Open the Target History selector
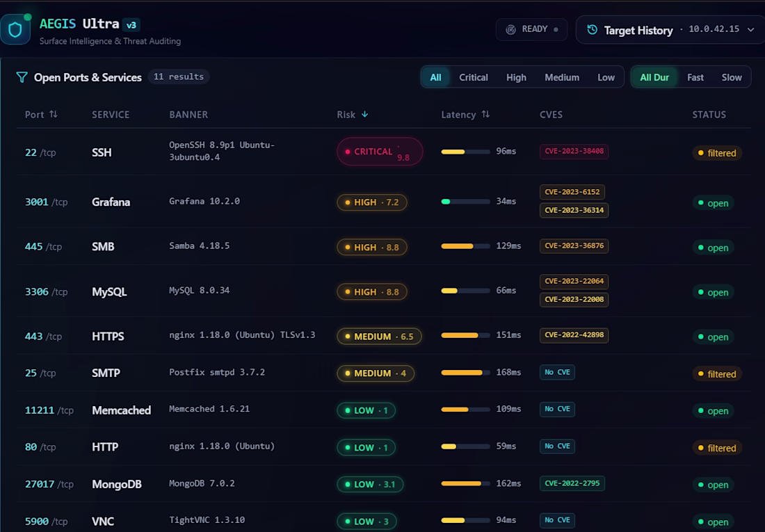Viewport: 765px width, 532px height. 670,30
